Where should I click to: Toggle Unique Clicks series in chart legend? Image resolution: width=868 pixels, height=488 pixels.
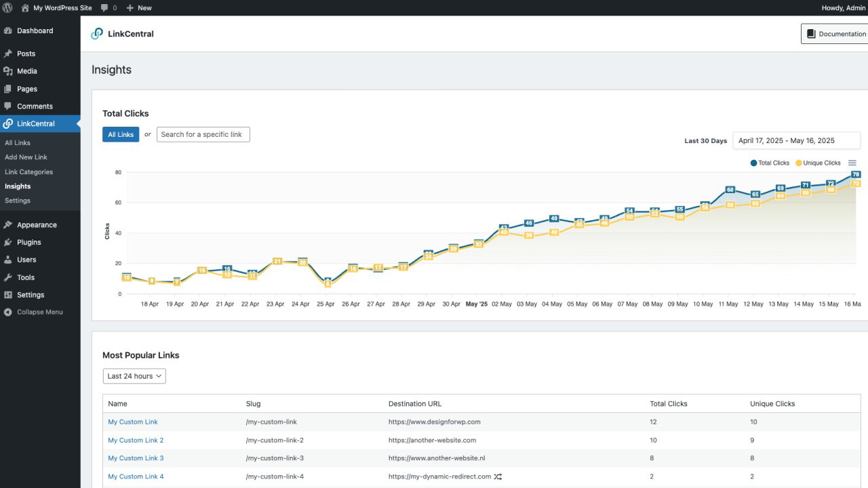click(818, 163)
